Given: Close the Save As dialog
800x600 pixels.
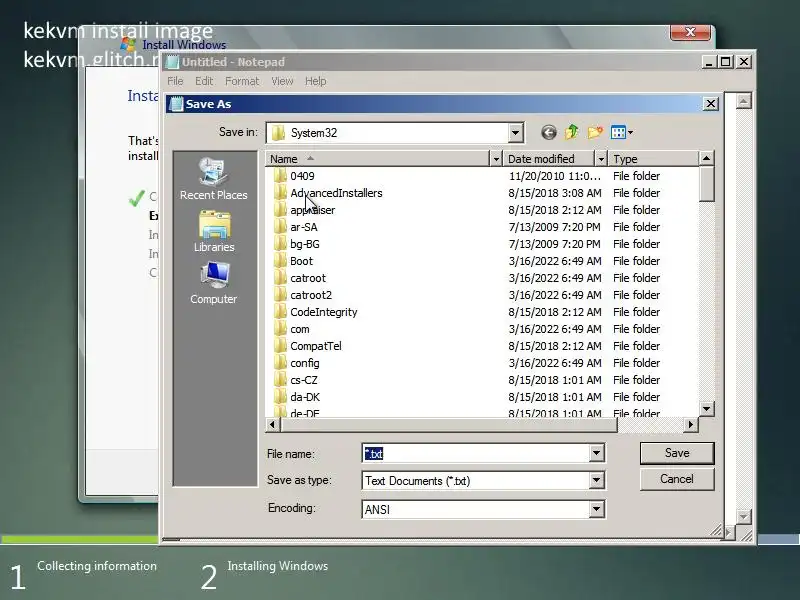Looking at the screenshot, I should pyautogui.click(x=711, y=104).
